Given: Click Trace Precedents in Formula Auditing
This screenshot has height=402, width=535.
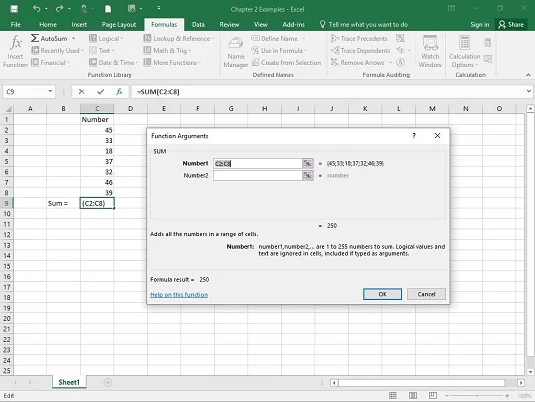Looking at the screenshot, I should 359,39.
